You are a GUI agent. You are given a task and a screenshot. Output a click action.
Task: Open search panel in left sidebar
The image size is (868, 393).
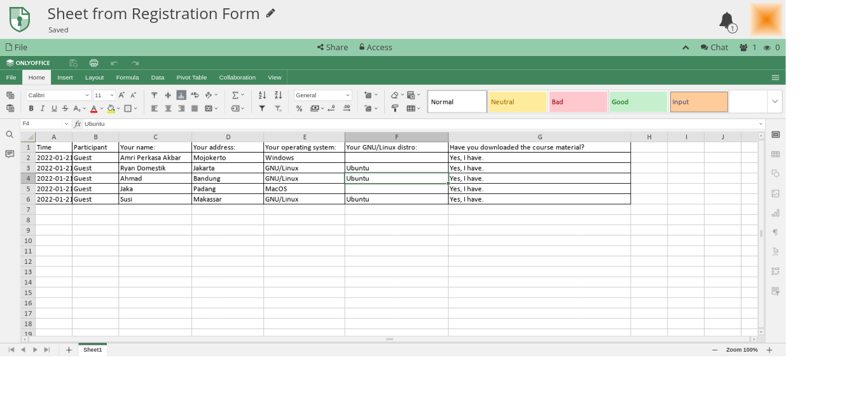tap(10, 135)
